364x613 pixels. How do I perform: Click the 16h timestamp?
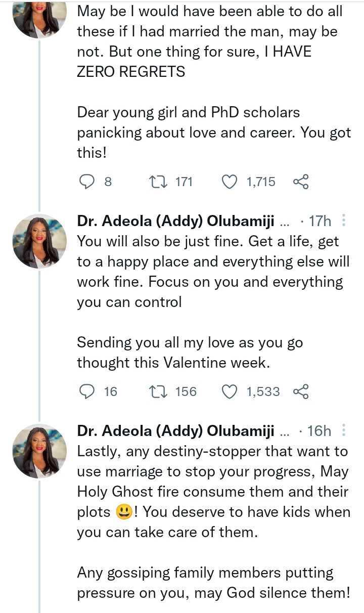click(x=320, y=431)
